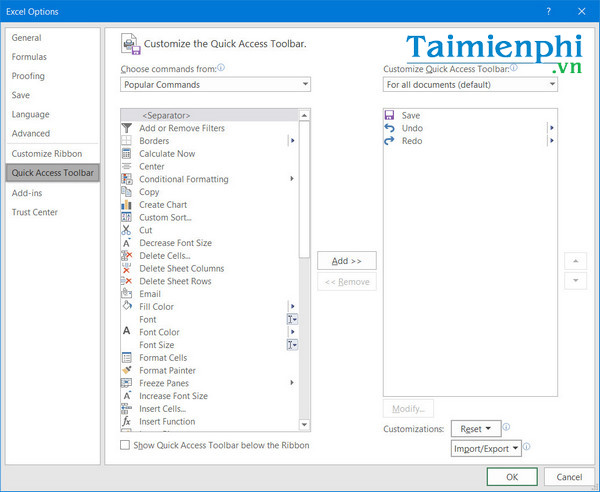
Task: Select the Redo arrow icon in toolbar list
Action: [390, 141]
